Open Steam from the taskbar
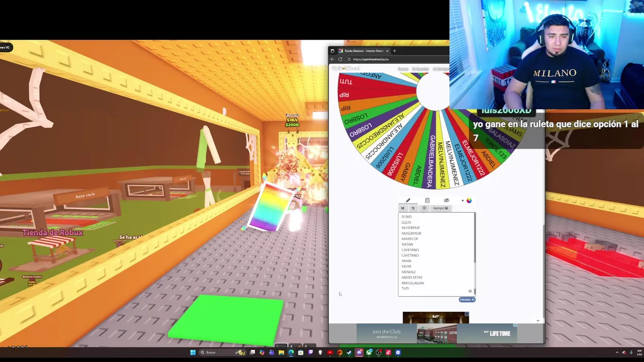The height and width of the screenshot is (362, 644). [x=349, y=352]
